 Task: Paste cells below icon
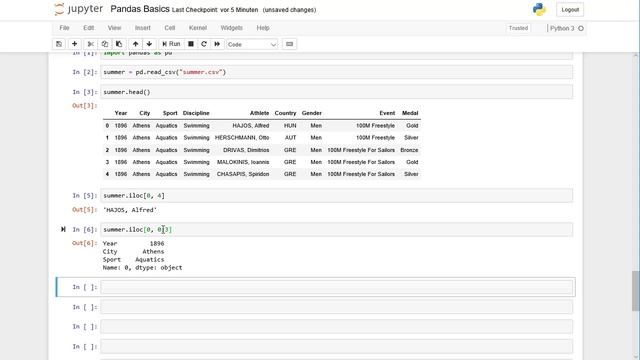pos(119,44)
